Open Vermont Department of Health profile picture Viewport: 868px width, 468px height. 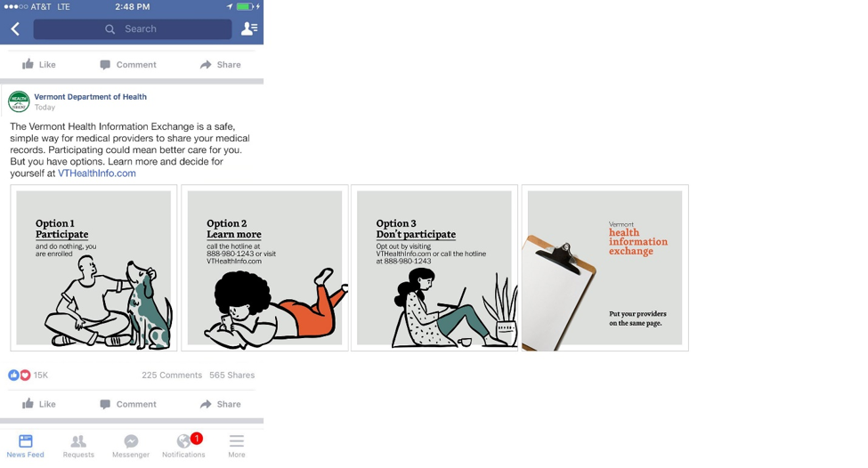(x=19, y=101)
